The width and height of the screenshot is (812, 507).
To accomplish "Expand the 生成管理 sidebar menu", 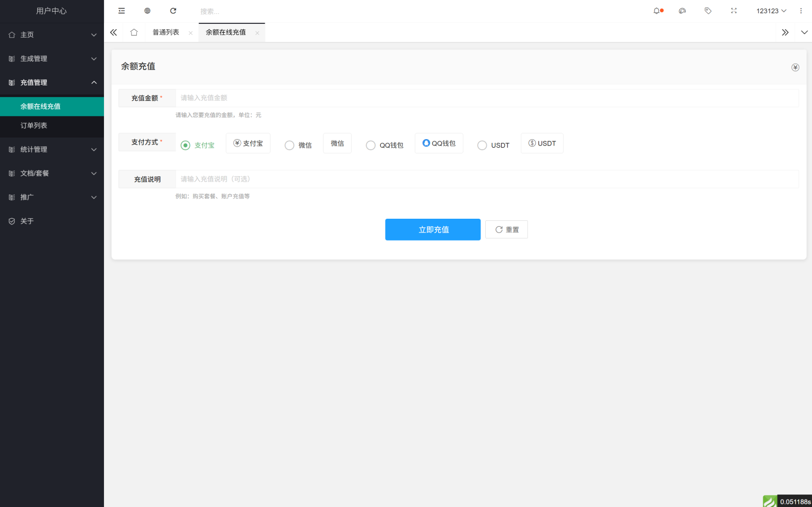I will pyautogui.click(x=52, y=58).
